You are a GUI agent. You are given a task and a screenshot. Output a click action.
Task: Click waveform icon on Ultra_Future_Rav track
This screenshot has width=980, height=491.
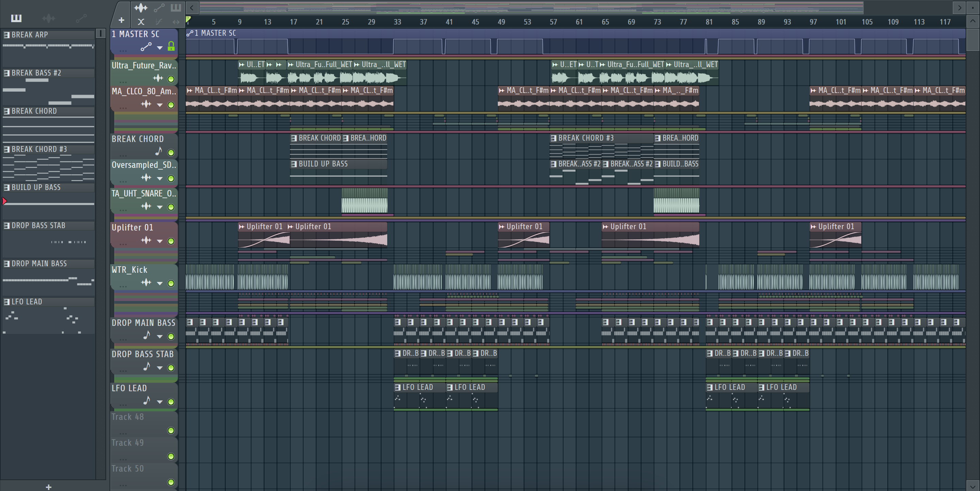pyautogui.click(x=158, y=78)
